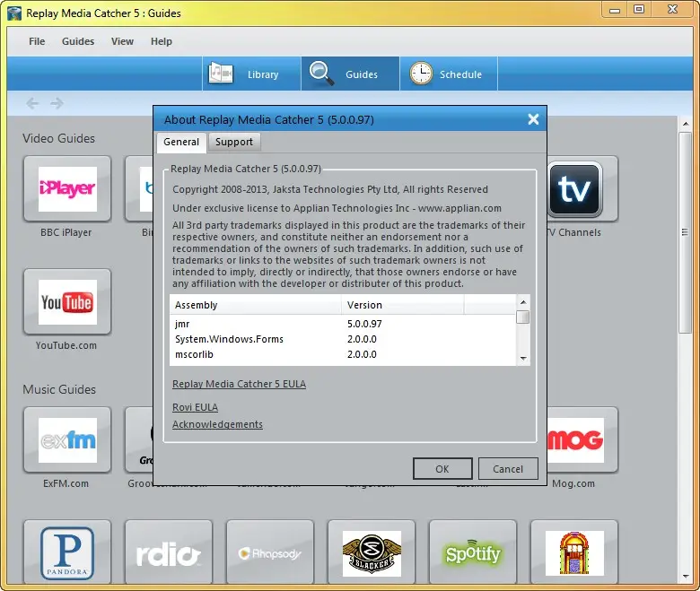Open the Guides menu
Image resolution: width=700 pixels, height=591 pixels.
coord(78,41)
